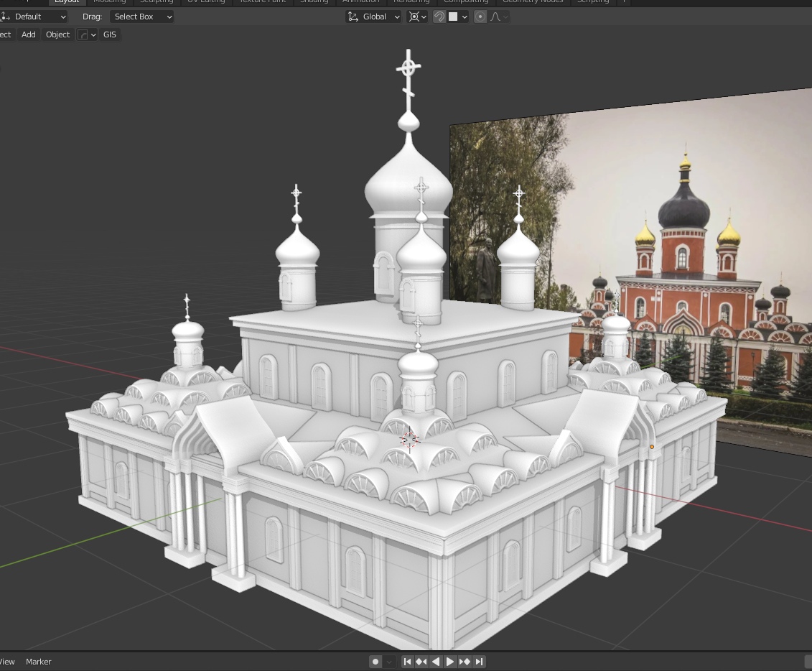This screenshot has height=671, width=812.
Task: Jump to the timeline start frame
Action: pyautogui.click(x=407, y=662)
